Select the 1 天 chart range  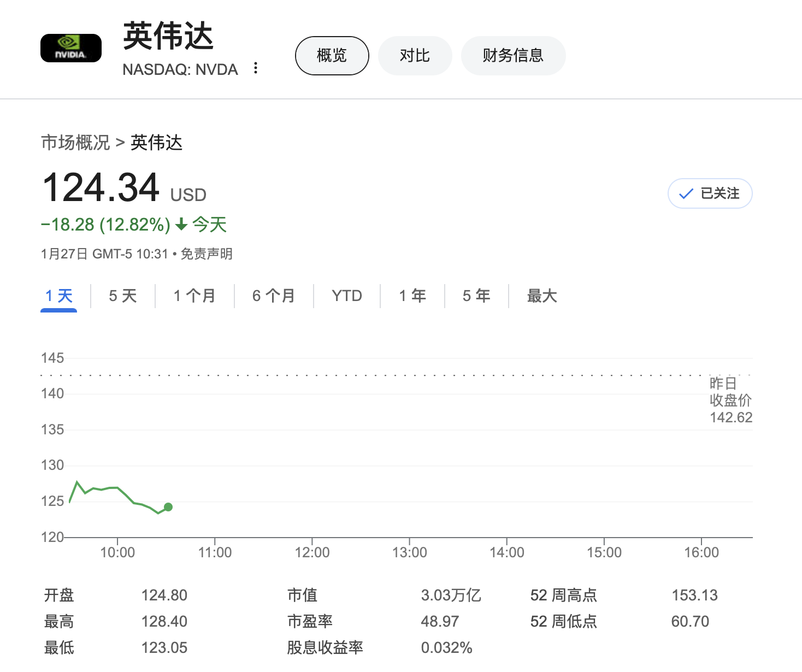(x=58, y=296)
